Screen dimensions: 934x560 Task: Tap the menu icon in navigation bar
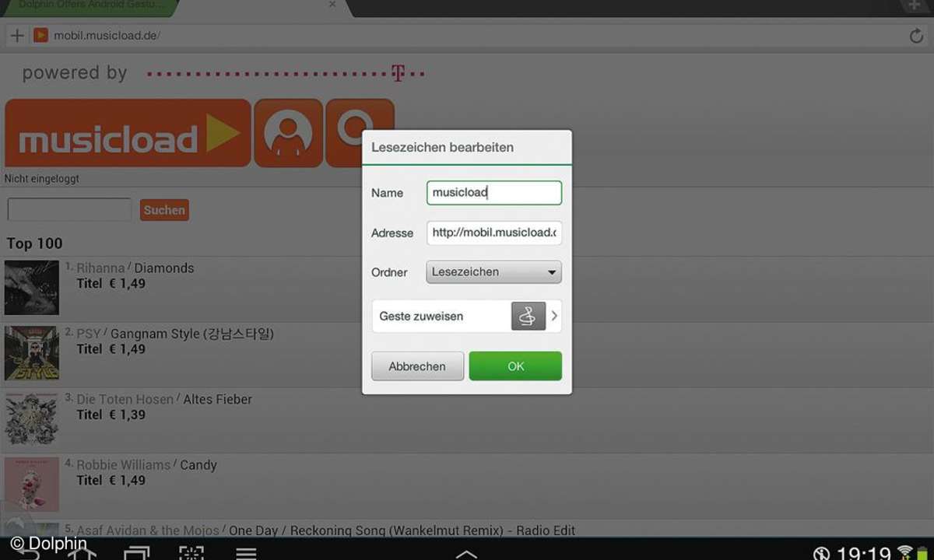(x=246, y=553)
